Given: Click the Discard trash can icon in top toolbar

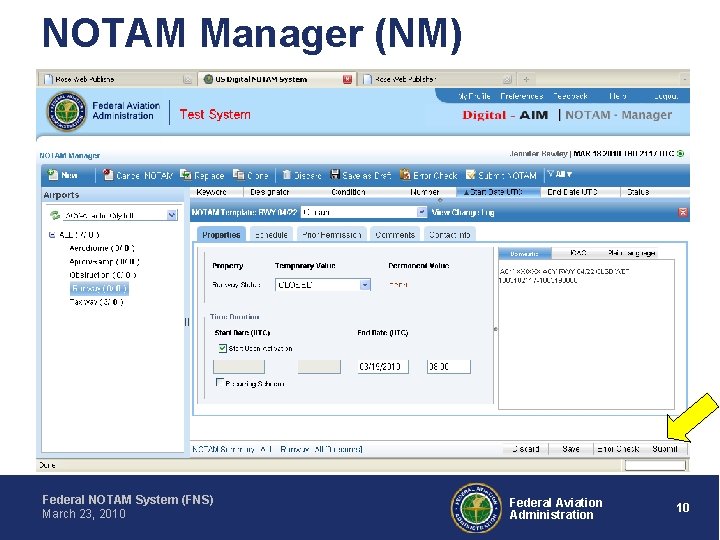Looking at the screenshot, I should pyautogui.click(x=287, y=174).
